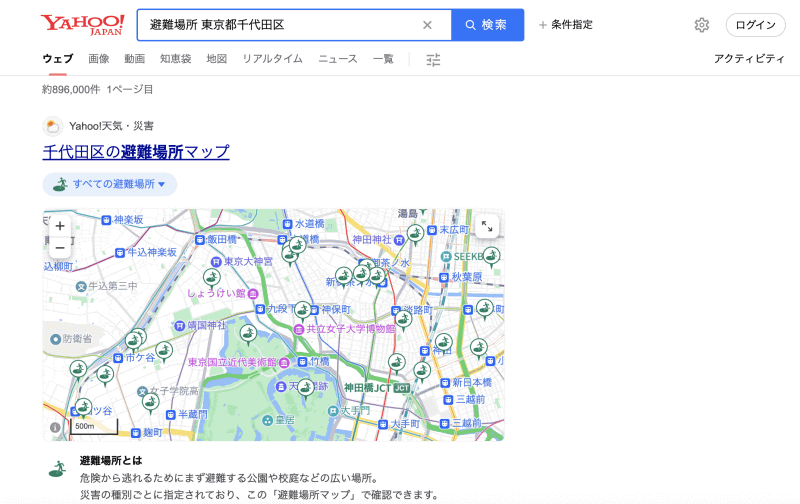The image size is (800, 504).
Task: Click the shelter marker at 九段下
Action: click(x=303, y=310)
